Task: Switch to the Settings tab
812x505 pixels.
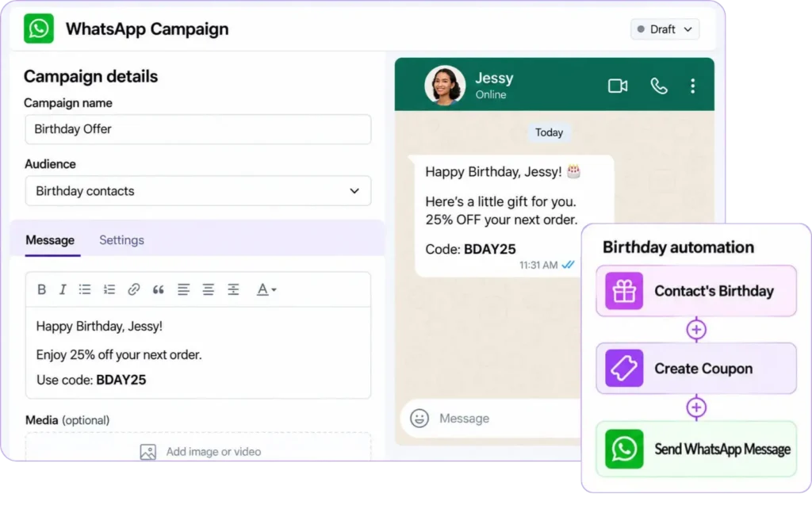Action: (x=121, y=239)
